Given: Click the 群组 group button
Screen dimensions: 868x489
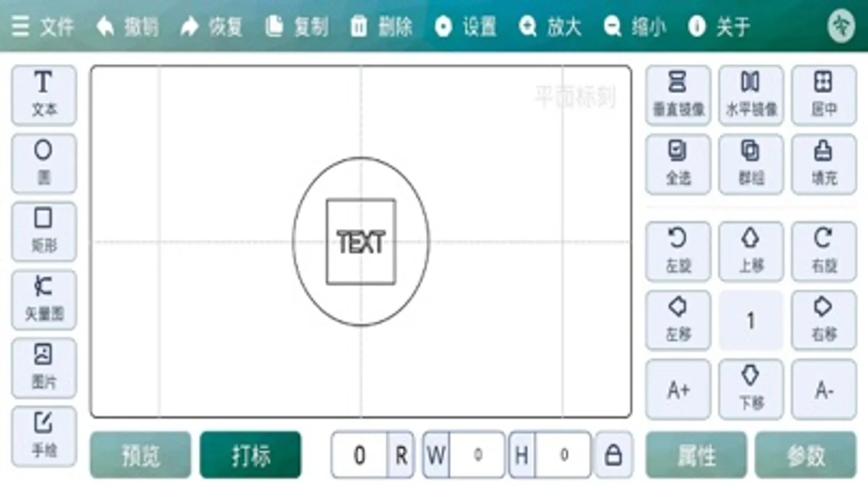Looking at the screenshot, I should pyautogui.click(x=751, y=164).
